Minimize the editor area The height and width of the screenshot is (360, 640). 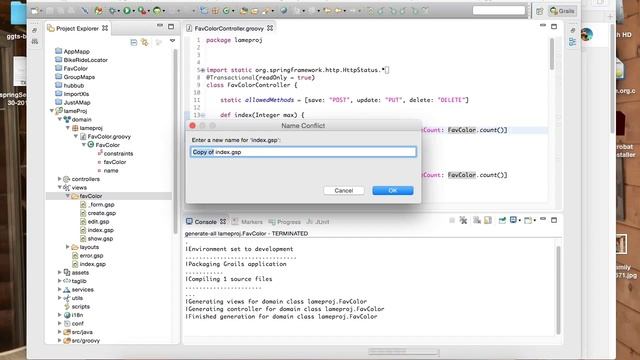click(542, 26)
